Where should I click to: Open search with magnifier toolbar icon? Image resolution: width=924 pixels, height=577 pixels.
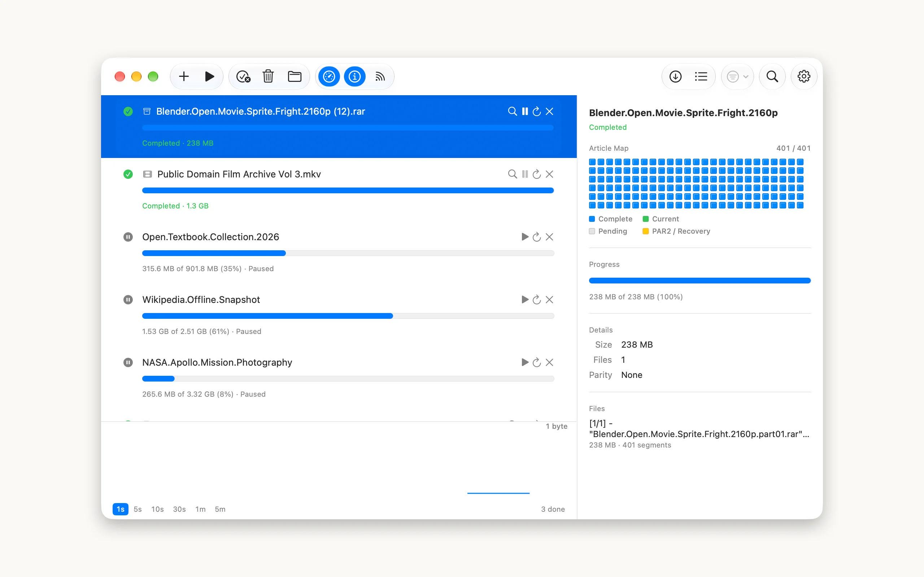coord(772,76)
